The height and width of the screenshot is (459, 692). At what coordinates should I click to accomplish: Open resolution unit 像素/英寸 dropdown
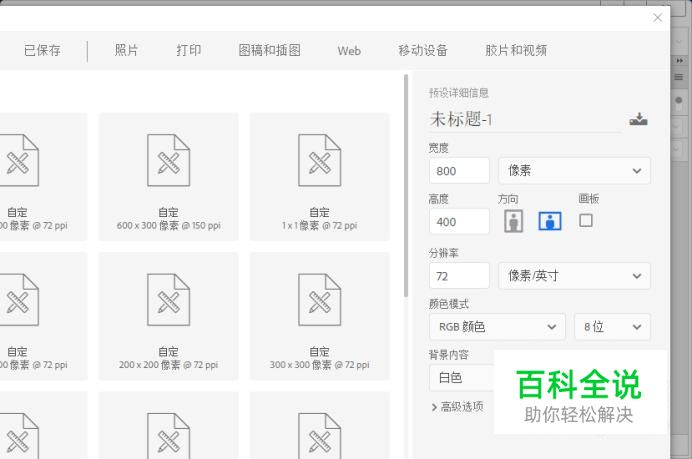click(574, 276)
